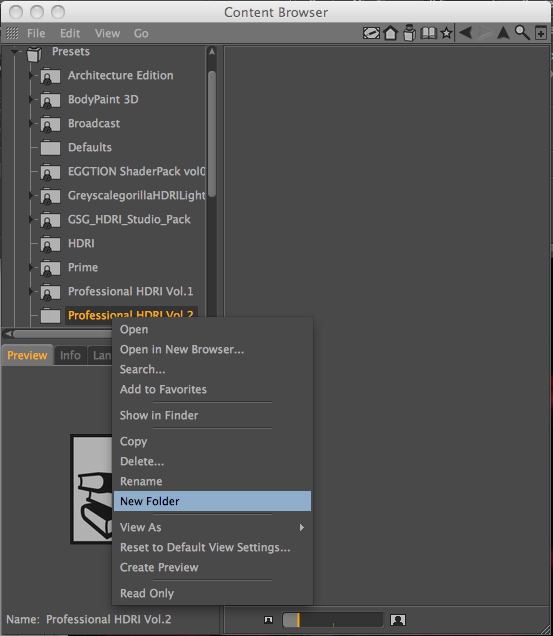Viewport: 553px width, 636px height.
Task: Choose Open in New Browser...
Action: pyautogui.click(x=212, y=349)
